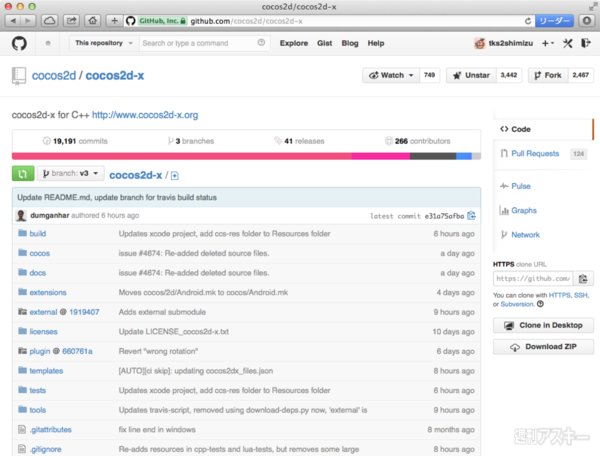Click the Subversion clone link
Viewport: 600px width, 456px height.
pyautogui.click(x=517, y=304)
